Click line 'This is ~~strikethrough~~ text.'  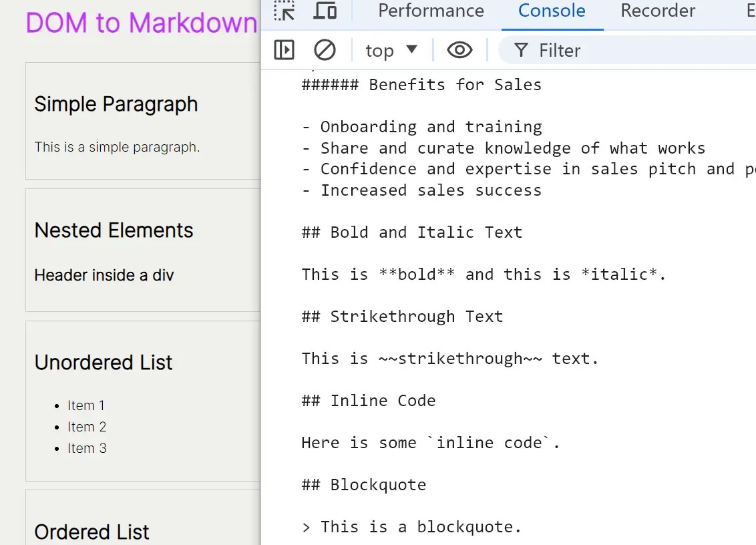[x=450, y=359]
